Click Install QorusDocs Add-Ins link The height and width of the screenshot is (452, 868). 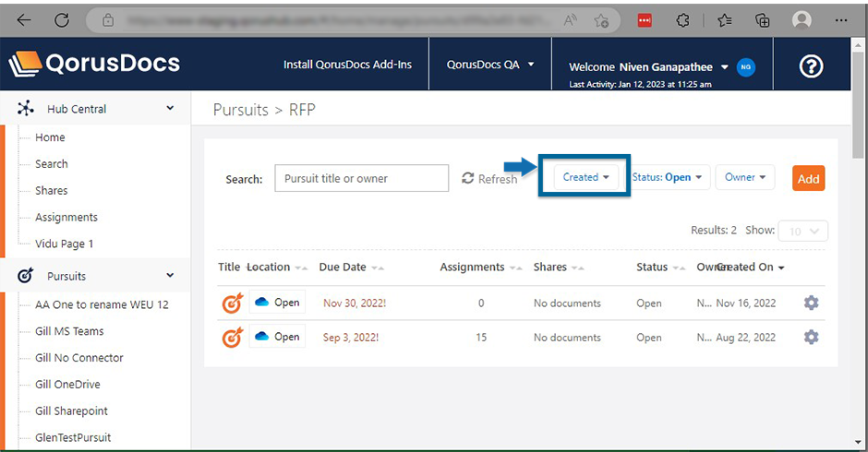tap(347, 65)
